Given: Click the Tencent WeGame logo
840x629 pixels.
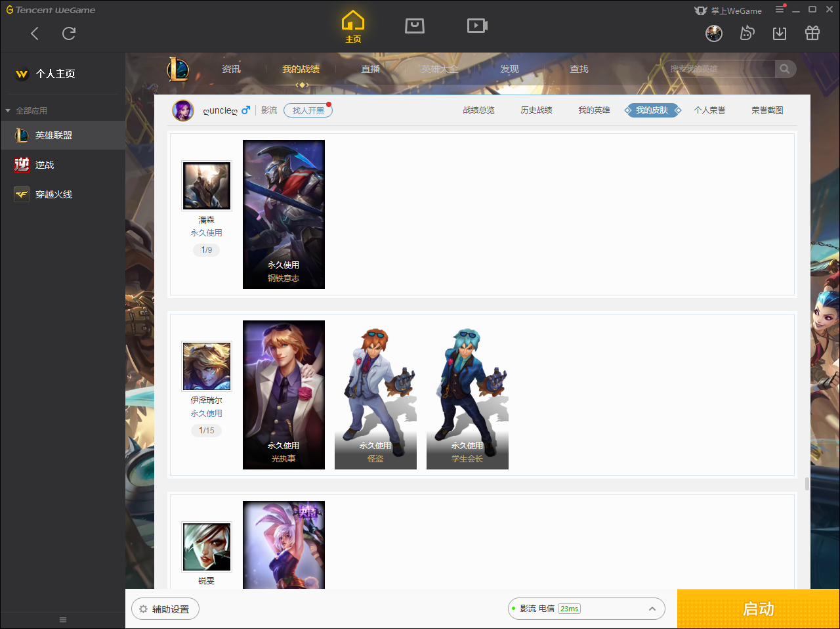Looking at the screenshot, I should (51, 10).
